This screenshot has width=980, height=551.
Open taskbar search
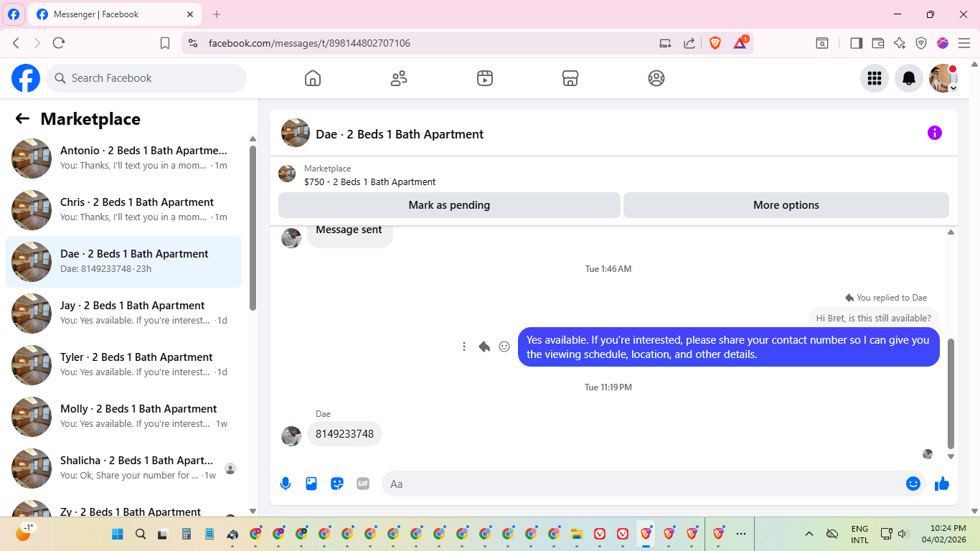(141, 534)
